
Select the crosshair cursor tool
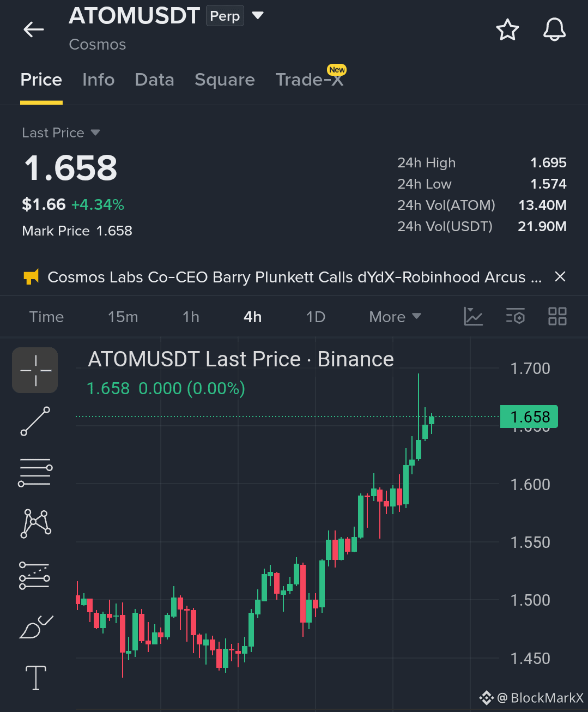pyautogui.click(x=35, y=370)
